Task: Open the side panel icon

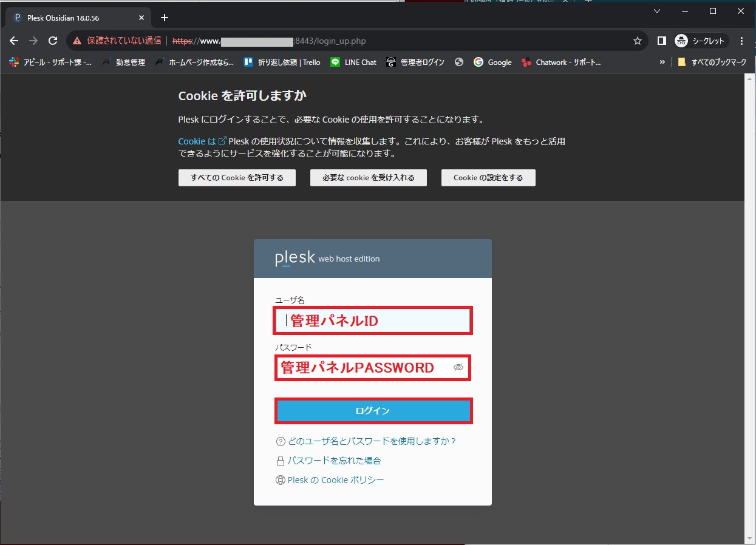Action: tap(662, 41)
